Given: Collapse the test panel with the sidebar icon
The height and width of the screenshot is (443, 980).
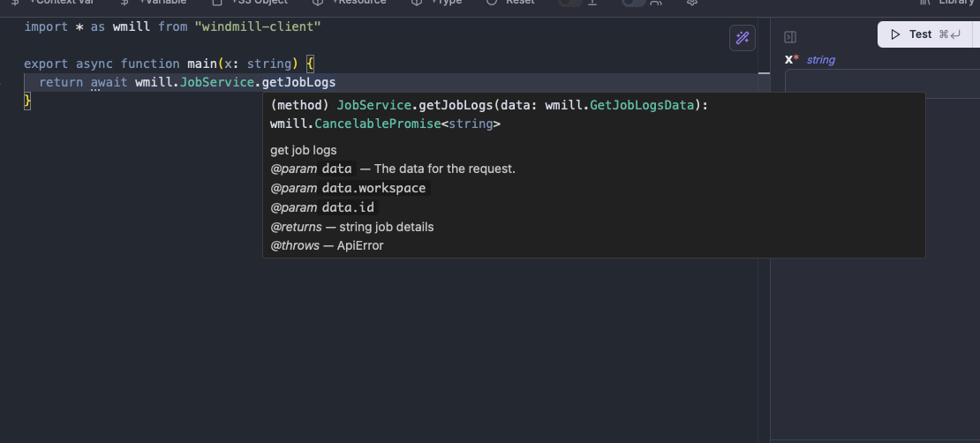Looking at the screenshot, I should point(790,37).
